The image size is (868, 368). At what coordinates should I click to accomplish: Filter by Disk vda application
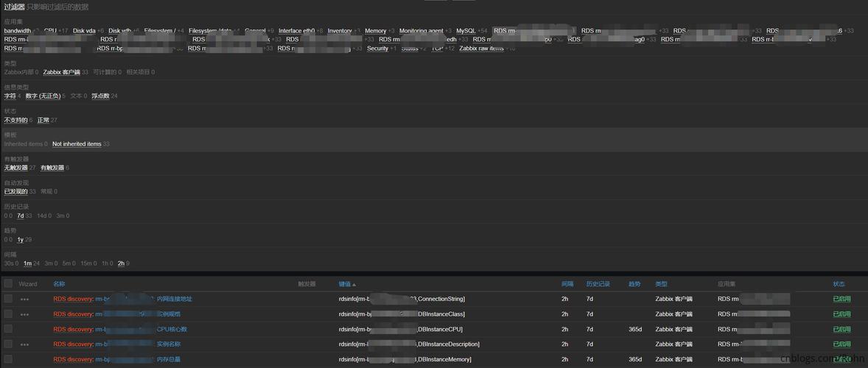coord(84,31)
